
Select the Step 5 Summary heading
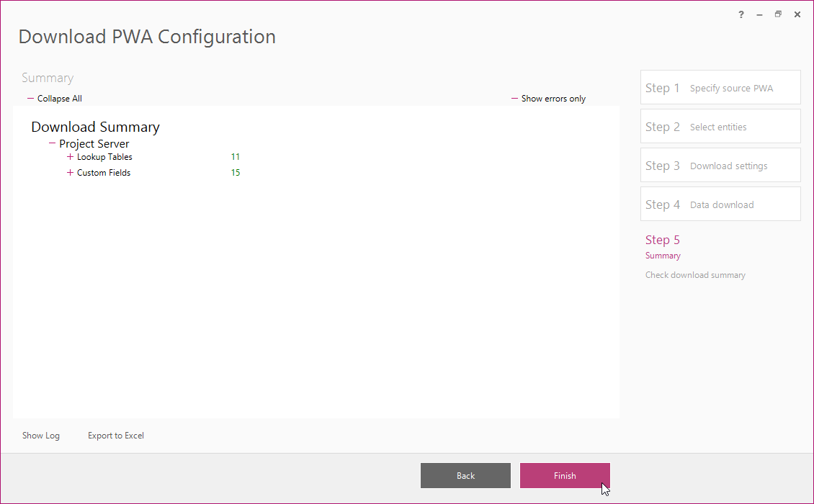(663, 246)
